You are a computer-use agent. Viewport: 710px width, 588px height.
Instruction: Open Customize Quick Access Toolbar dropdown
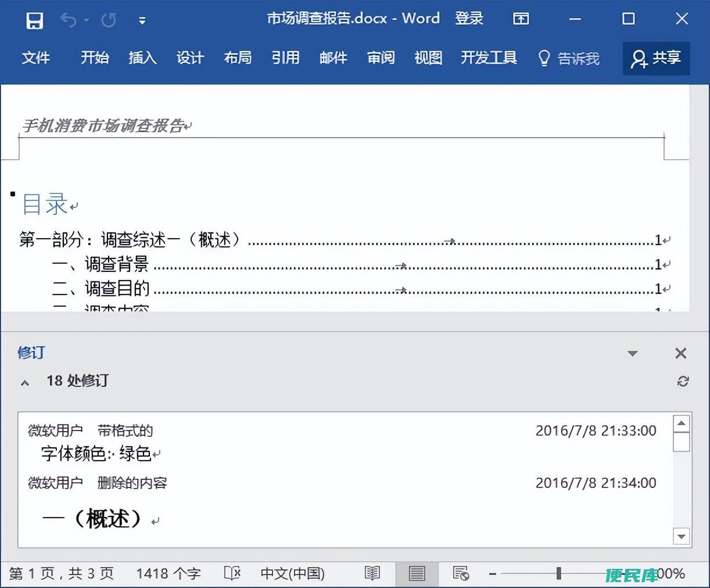pos(142,21)
